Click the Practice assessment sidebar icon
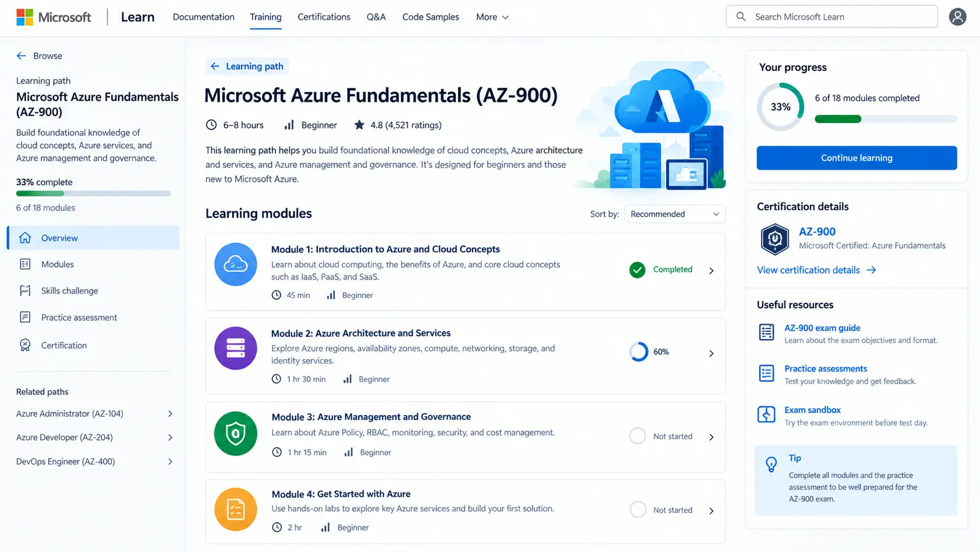 coord(25,317)
